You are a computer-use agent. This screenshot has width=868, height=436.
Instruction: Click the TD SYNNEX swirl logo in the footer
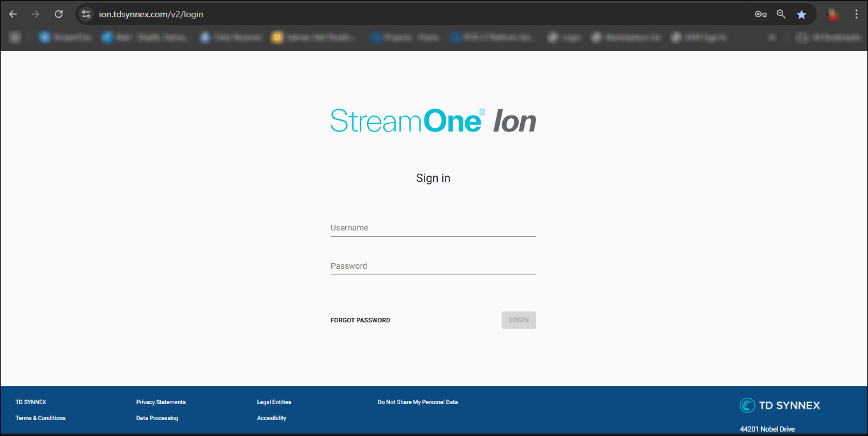click(x=747, y=405)
